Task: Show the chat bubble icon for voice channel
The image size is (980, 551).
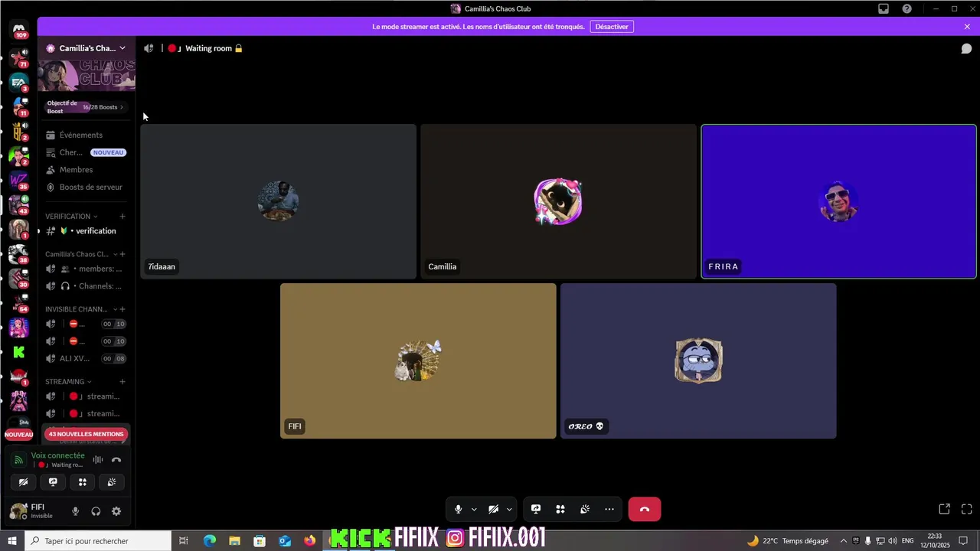Action: point(967,48)
